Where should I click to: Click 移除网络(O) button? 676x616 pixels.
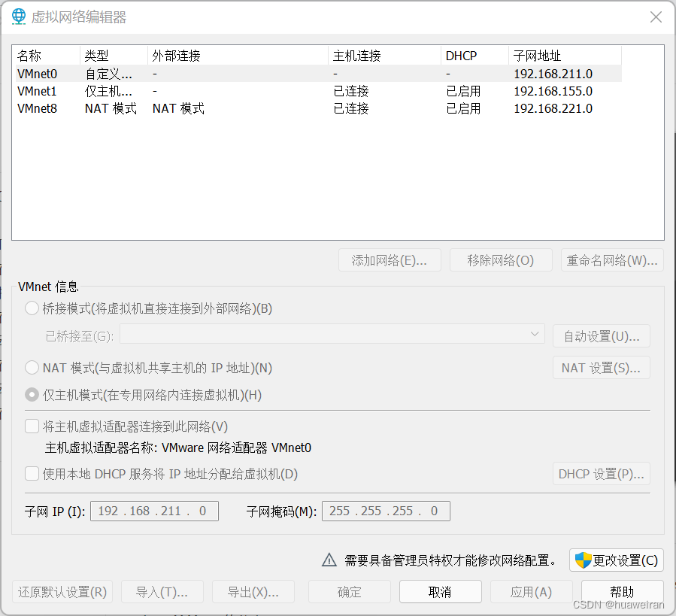coord(501,260)
